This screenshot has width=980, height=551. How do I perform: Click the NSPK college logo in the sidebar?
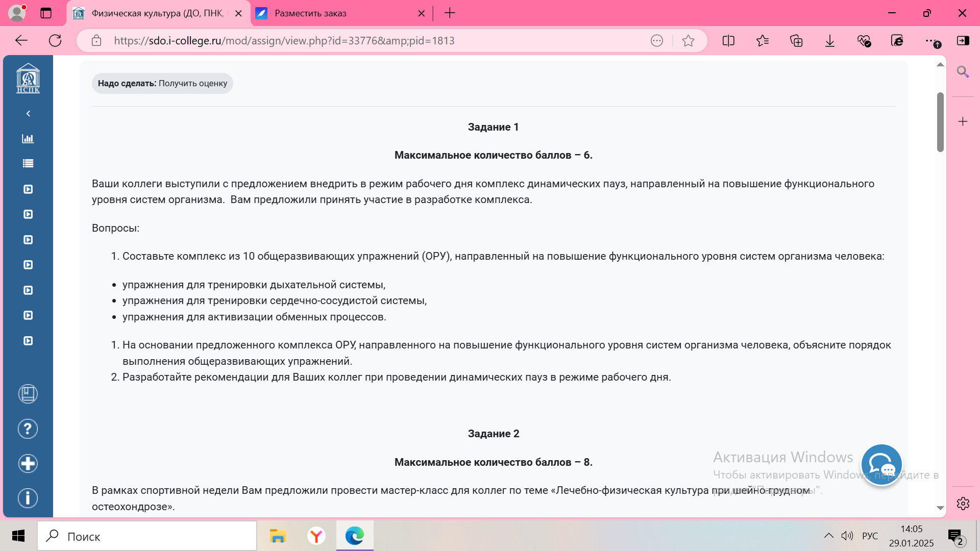tap(28, 78)
